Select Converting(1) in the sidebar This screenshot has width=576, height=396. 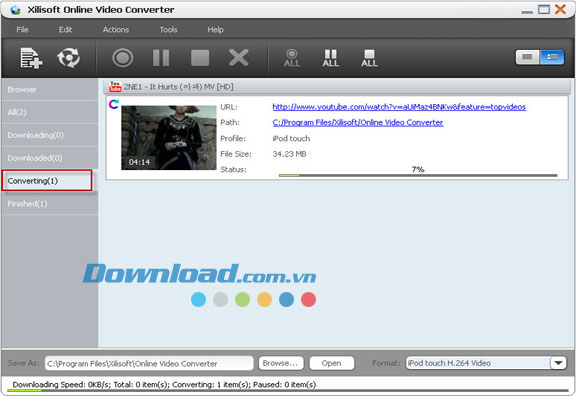pos(47,180)
